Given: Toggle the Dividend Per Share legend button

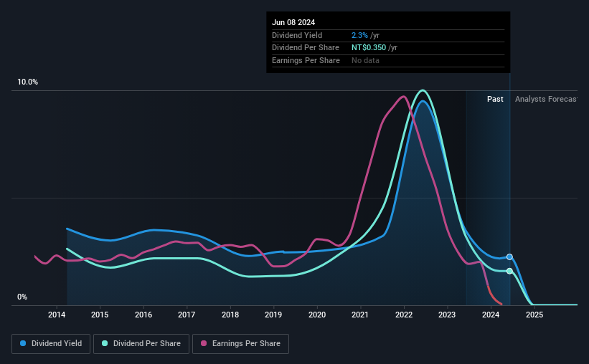Looking at the screenshot, I should (141, 344).
